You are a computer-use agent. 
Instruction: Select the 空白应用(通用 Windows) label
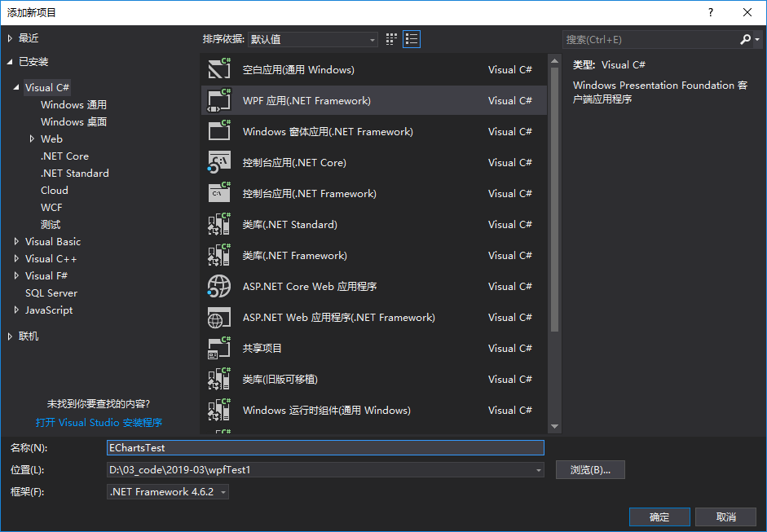click(298, 70)
